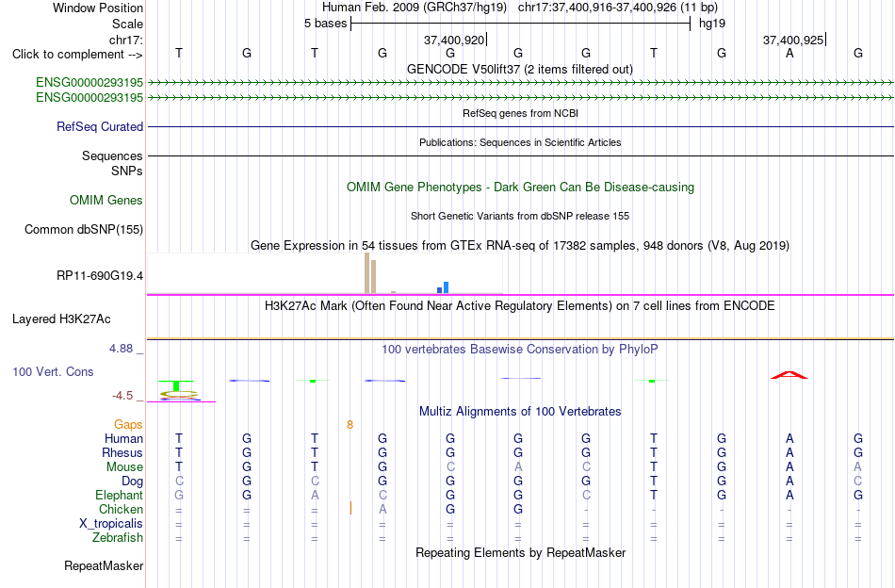Click the tall tan GTEx expression bars
The width and height of the screenshot is (895, 588).
(x=370, y=273)
